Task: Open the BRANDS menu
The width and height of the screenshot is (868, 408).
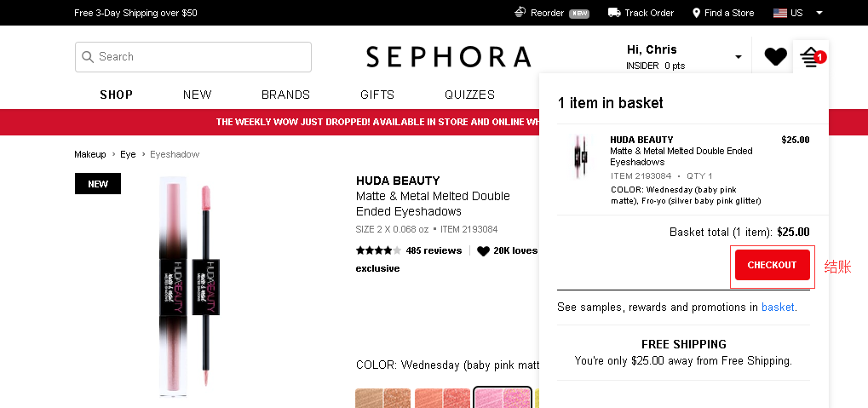Action: (x=285, y=95)
